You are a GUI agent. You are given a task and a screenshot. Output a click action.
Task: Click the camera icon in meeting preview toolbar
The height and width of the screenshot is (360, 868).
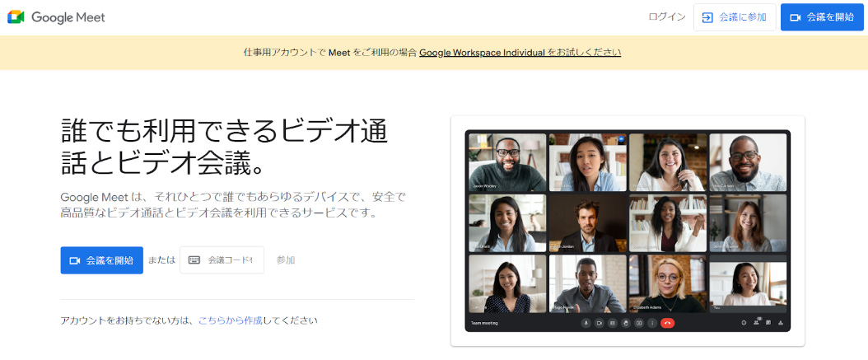599,323
